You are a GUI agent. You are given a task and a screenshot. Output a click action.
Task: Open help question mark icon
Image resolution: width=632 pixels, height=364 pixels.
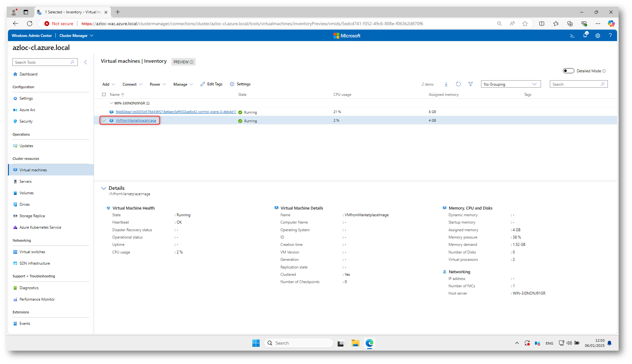click(610, 36)
